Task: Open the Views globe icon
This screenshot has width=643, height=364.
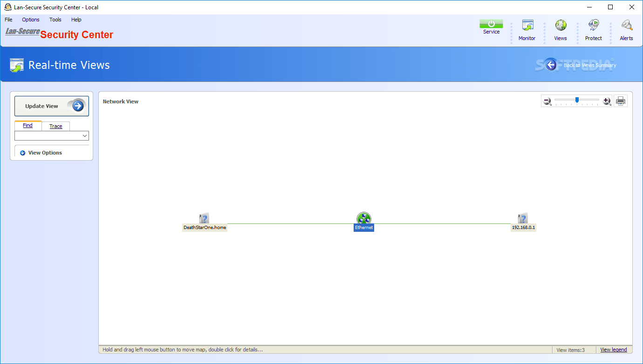Action: tap(561, 25)
